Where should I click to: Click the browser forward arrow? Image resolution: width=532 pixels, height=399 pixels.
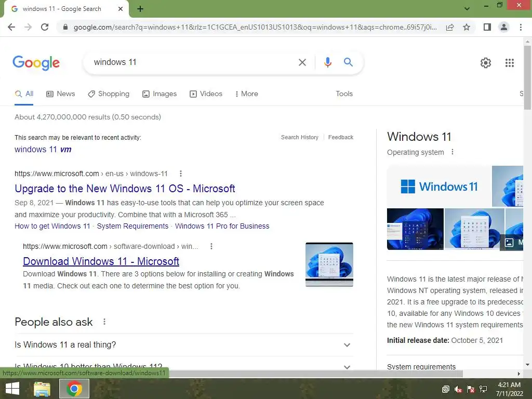click(28, 27)
